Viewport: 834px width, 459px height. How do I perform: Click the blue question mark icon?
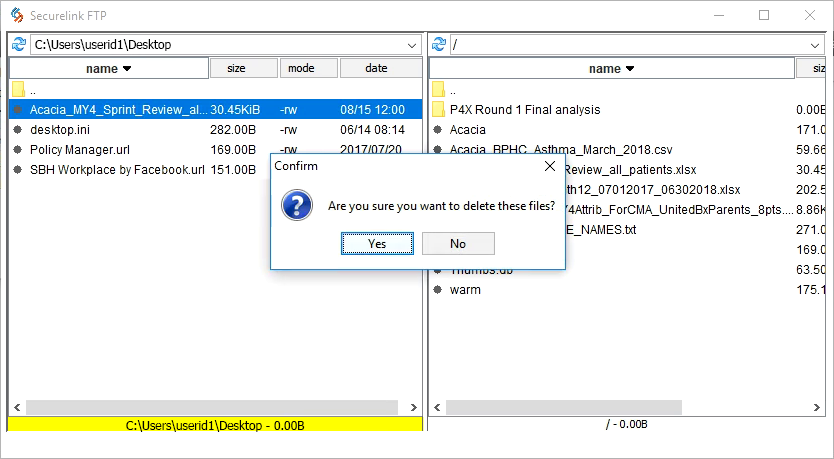coord(297,206)
